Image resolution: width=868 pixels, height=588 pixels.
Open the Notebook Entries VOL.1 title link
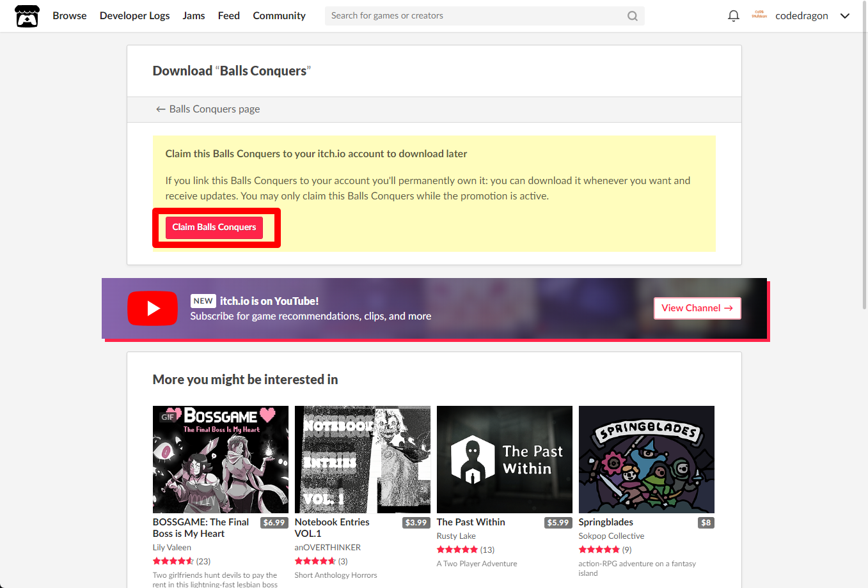(x=332, y=528)
